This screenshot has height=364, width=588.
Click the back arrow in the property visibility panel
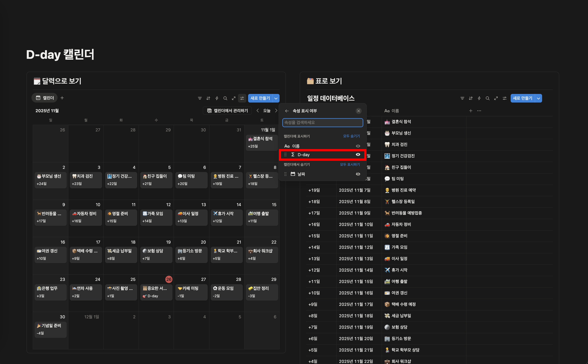[287, 111]
